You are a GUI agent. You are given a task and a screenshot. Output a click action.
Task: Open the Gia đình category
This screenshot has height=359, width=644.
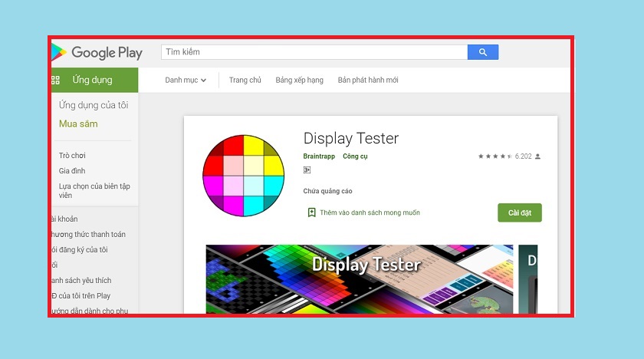pos(72,170)
